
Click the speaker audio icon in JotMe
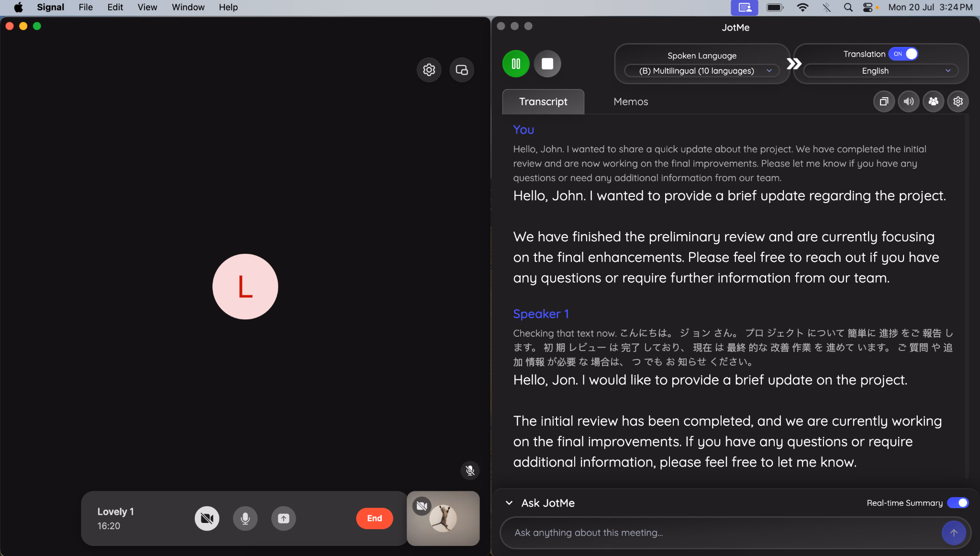(x=909, y=102)
